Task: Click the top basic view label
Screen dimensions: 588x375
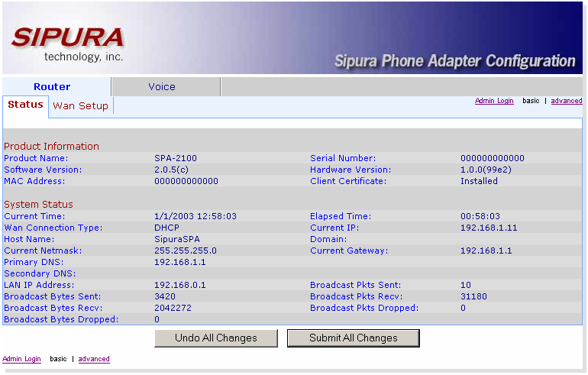Action: point(531,101)
